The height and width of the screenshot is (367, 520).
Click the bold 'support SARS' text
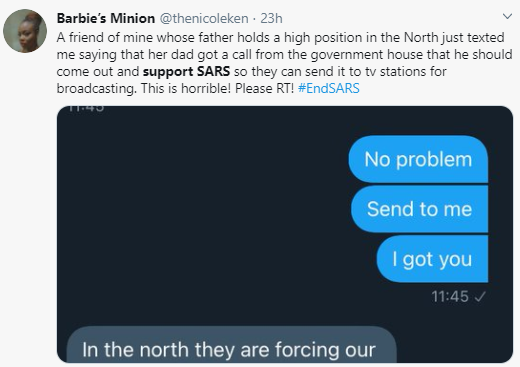186,71
